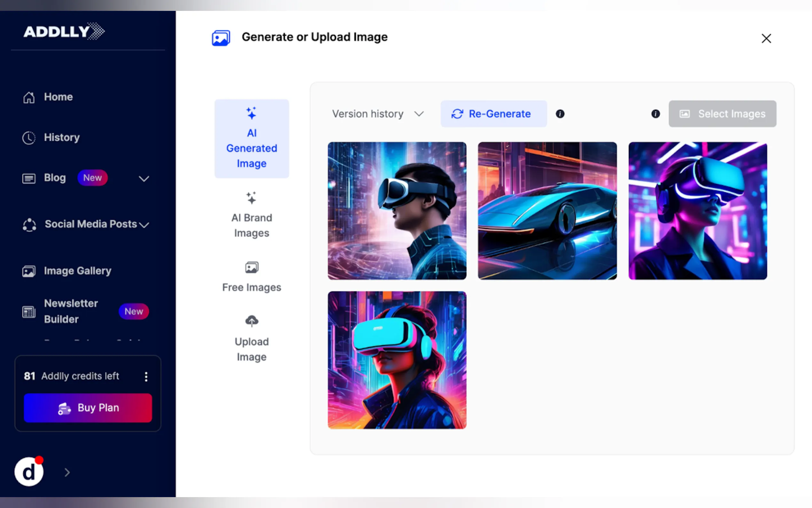Click info icon beside Select Images

[x=655, y=114]
